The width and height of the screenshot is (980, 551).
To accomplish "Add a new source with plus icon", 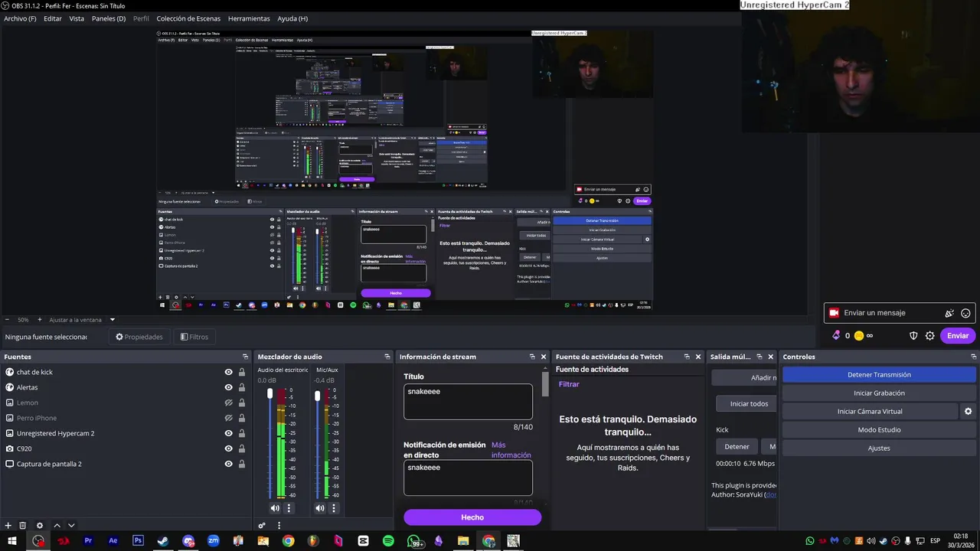I will (x=8, y=526).
